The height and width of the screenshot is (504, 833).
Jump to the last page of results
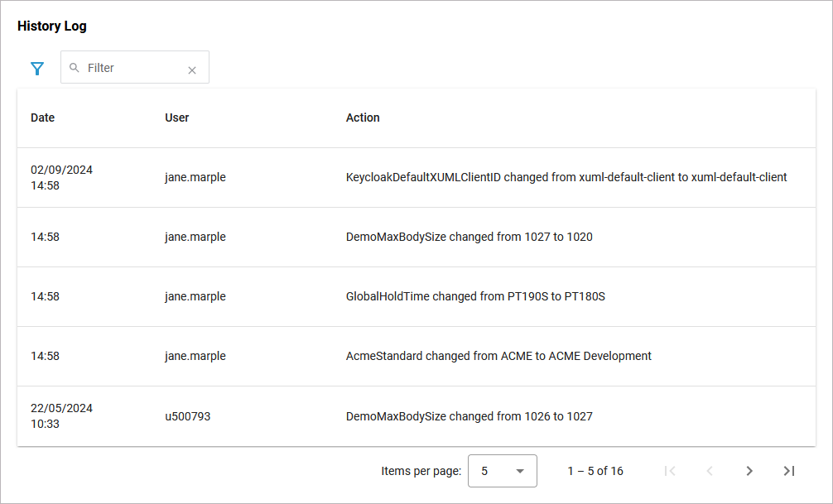click(x=789, y=471)
